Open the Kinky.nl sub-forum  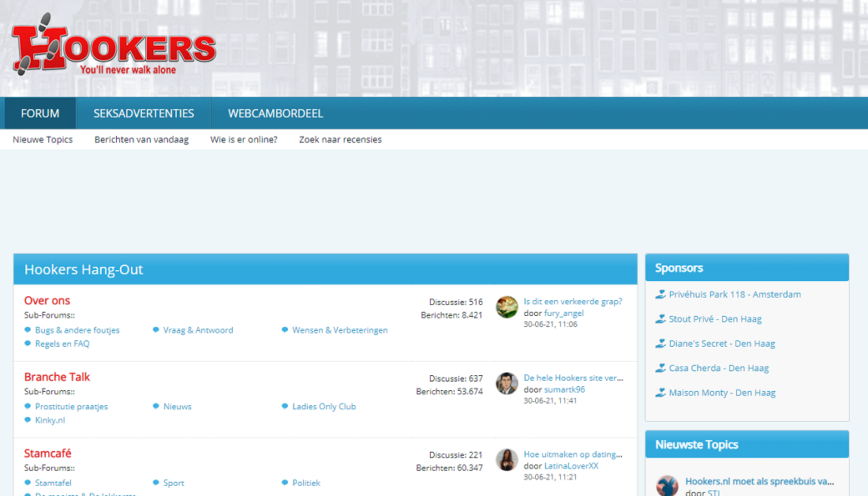(50, 420)
